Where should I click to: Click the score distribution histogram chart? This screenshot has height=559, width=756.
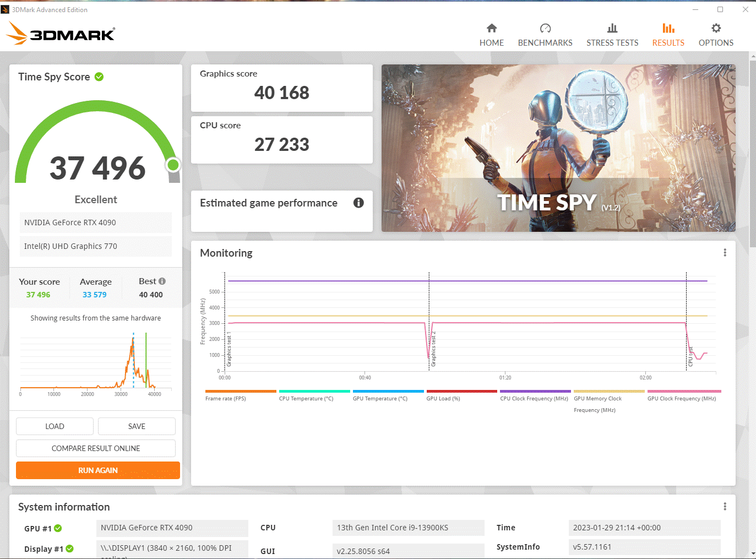(95, 361)
